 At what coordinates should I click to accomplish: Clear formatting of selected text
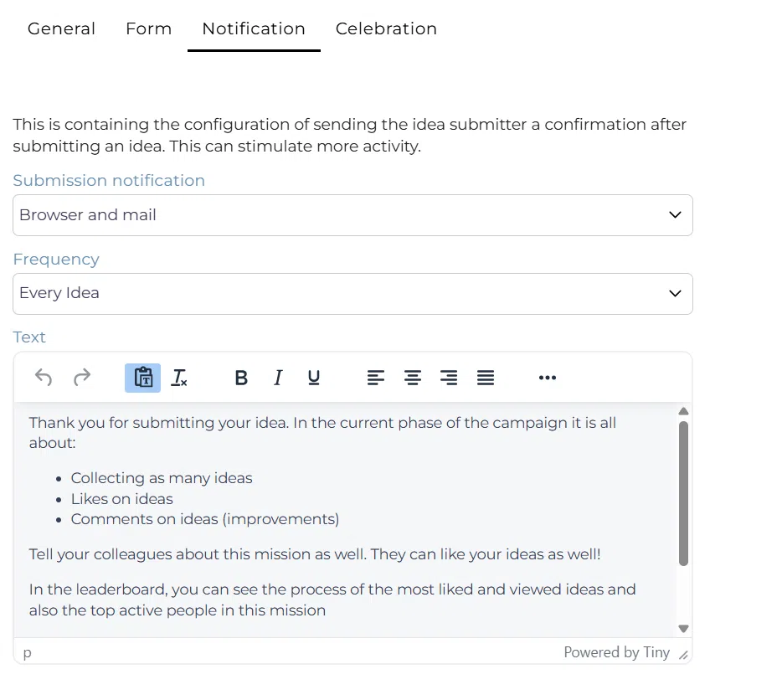click(x=179, y=378)
